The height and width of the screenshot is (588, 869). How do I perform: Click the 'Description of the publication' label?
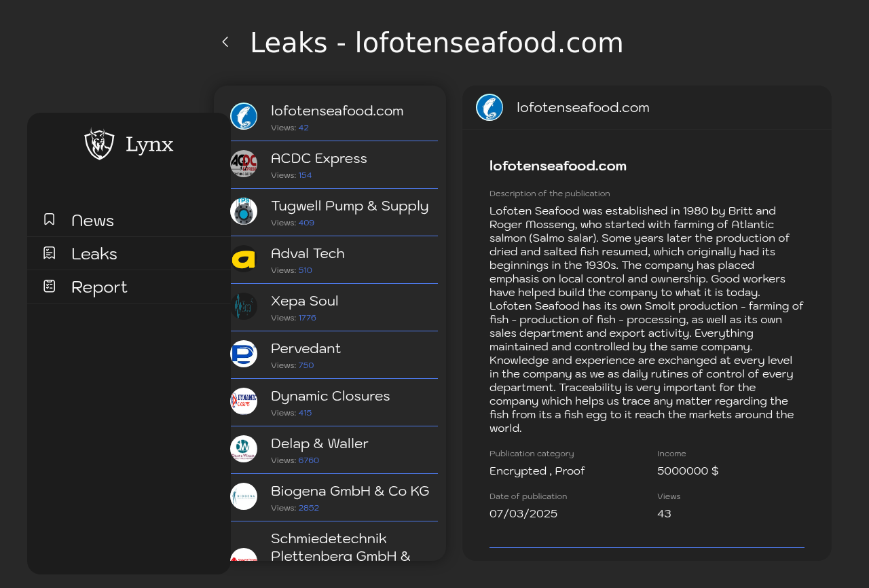550,194
